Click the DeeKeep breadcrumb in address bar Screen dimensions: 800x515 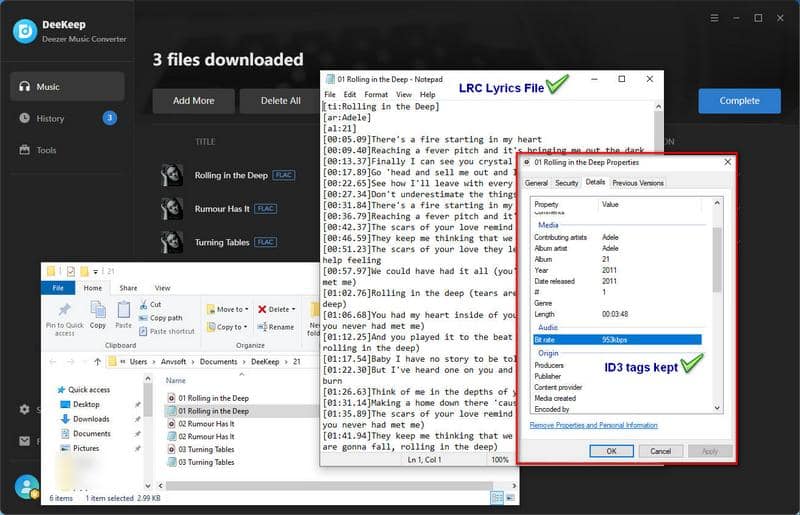[x=265, y=361]
